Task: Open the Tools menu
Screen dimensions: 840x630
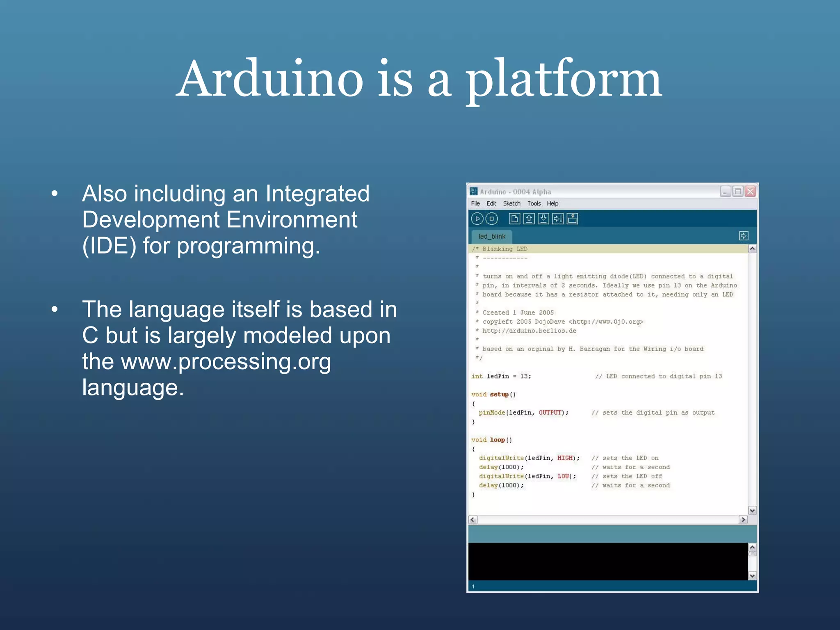Action: 534,203
